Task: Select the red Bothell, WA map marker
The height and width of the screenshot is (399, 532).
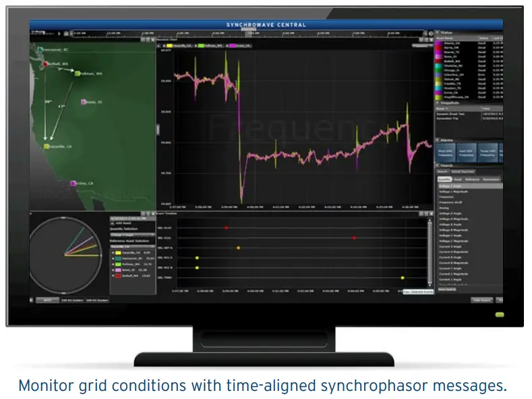Action: coord(45,64)
